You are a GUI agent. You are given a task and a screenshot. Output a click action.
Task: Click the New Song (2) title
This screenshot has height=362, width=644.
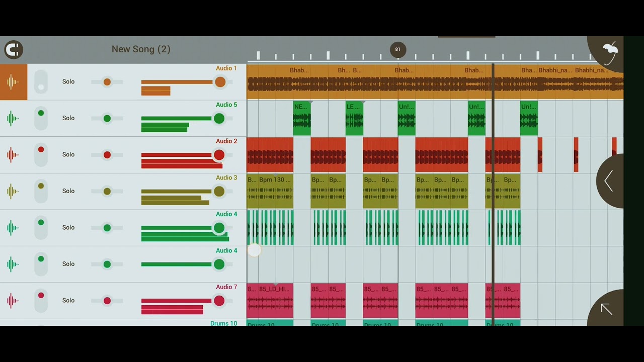[141, 49]
